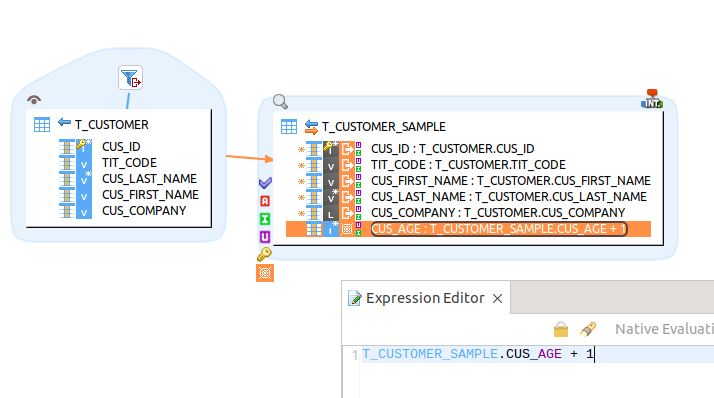Click the filter icon above T_CUSTOMER
Viewport: 714px width, 398px height.
pyautogui.click(x=130, y=77)
